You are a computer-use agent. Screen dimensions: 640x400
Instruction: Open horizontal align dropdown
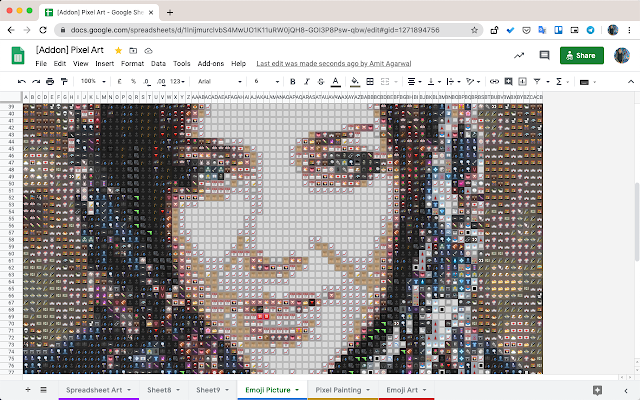click(x=414, y=82)
